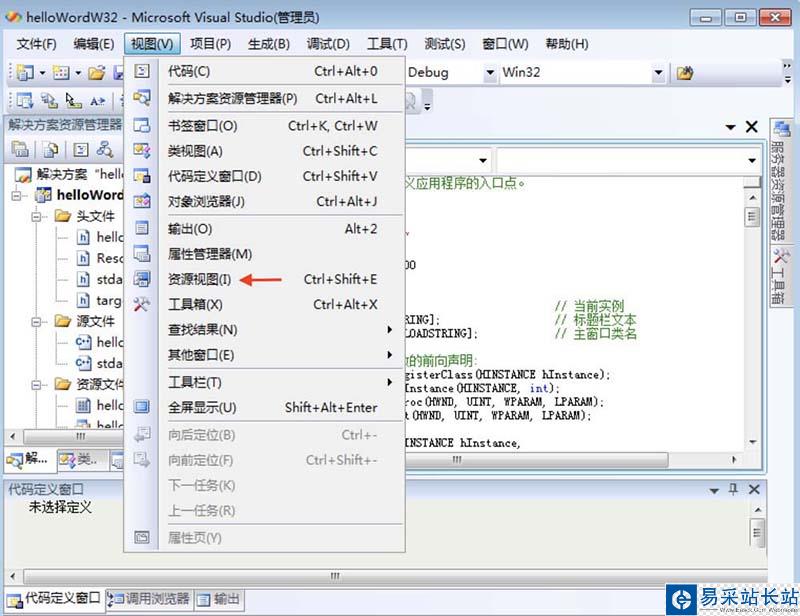Click the class view icon beside 类视图(A)

pos(142,151)
